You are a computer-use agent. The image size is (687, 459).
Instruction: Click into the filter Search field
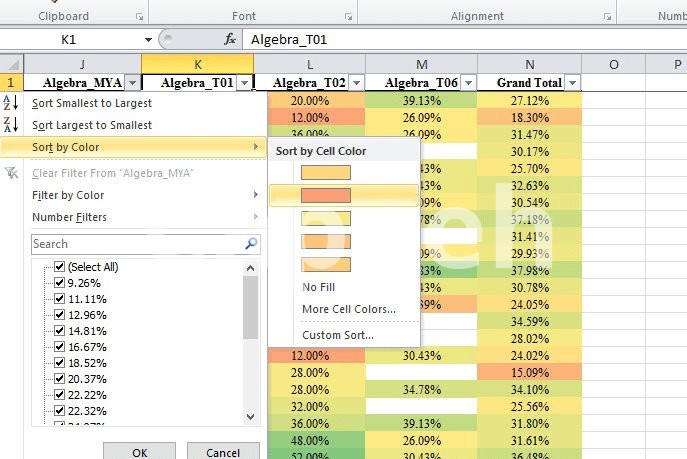(x=135, y=244)
